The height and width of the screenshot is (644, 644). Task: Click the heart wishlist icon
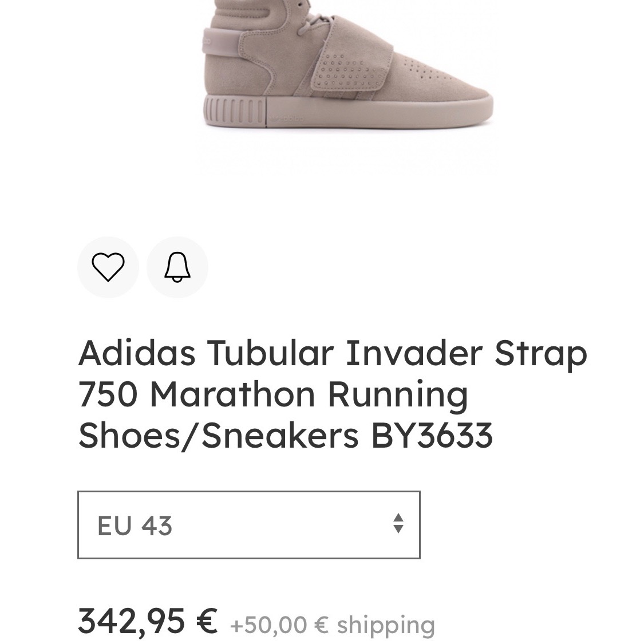108,267
